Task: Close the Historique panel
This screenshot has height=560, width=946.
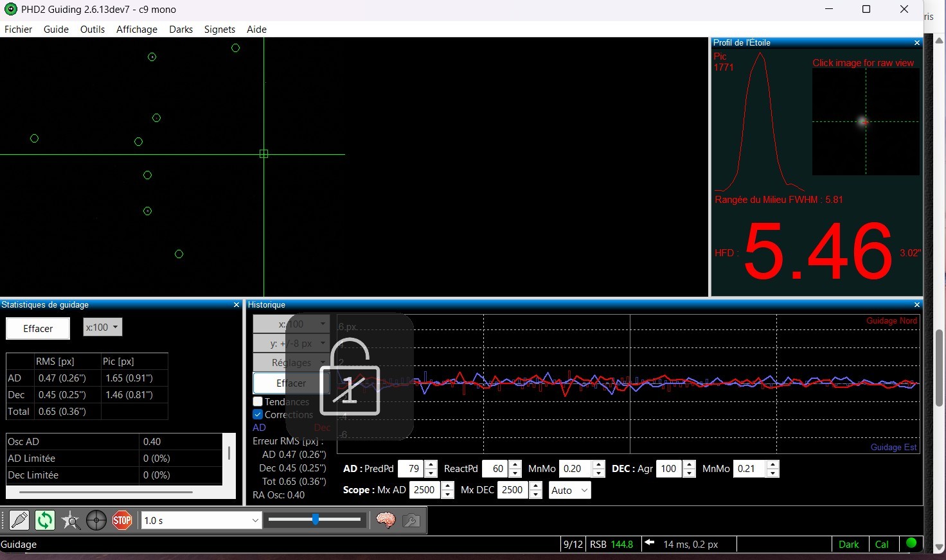Action: point(917,305)
